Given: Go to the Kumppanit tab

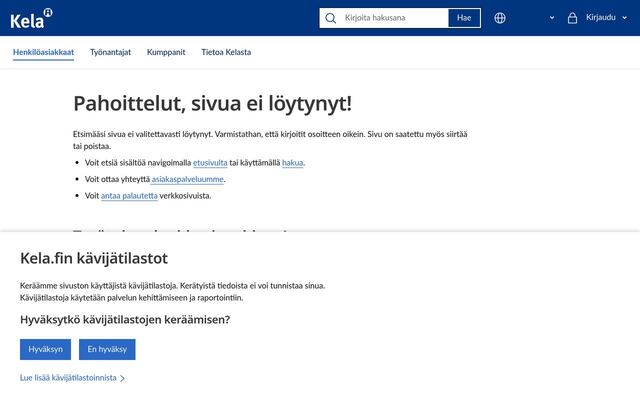Looking at the screenshot, I should (x=166, y=52).
